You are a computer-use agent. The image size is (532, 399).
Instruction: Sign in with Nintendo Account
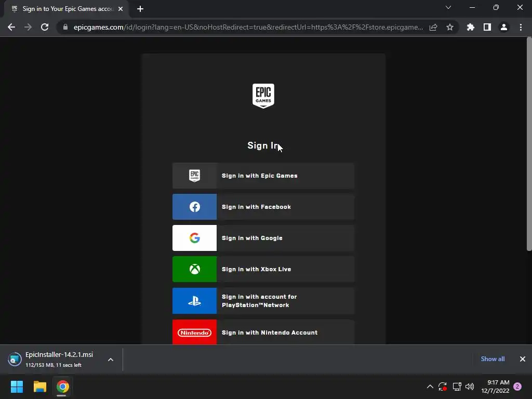pos(263,332)
